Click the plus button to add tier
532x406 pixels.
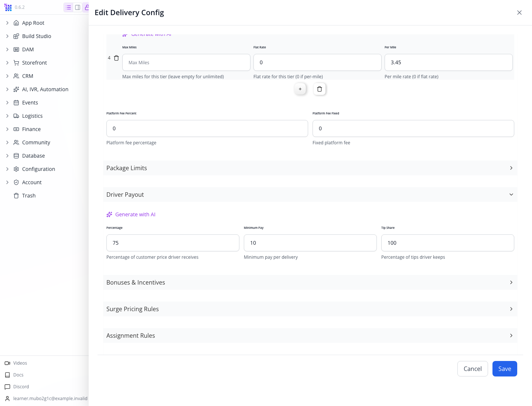point(300,89)
